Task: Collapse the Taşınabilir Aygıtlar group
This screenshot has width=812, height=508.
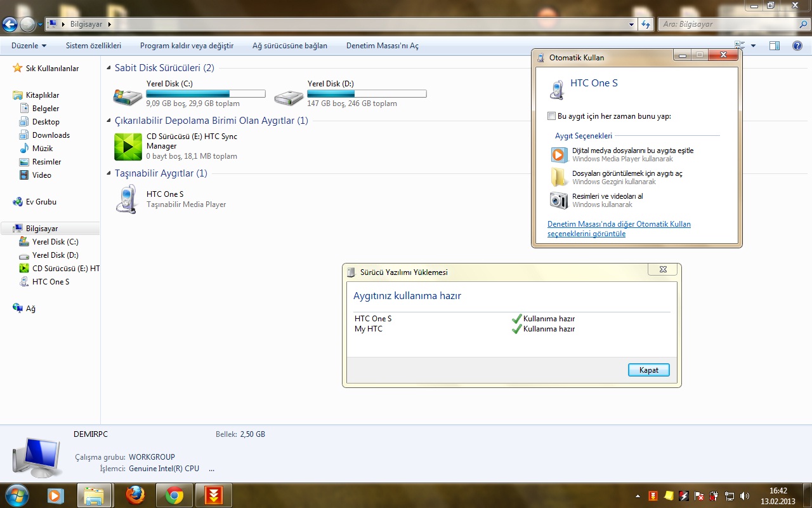Action: pos(109,173)
